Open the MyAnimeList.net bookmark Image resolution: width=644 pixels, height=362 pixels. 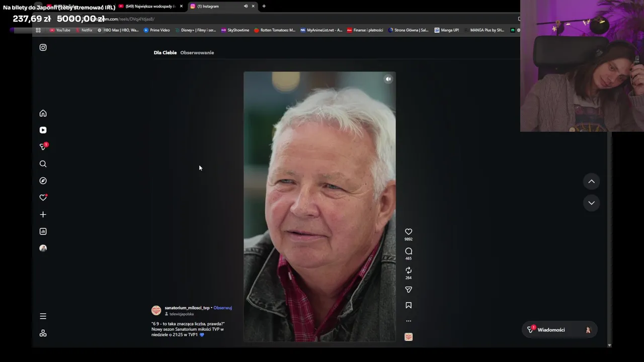click(x=321, y=30)
